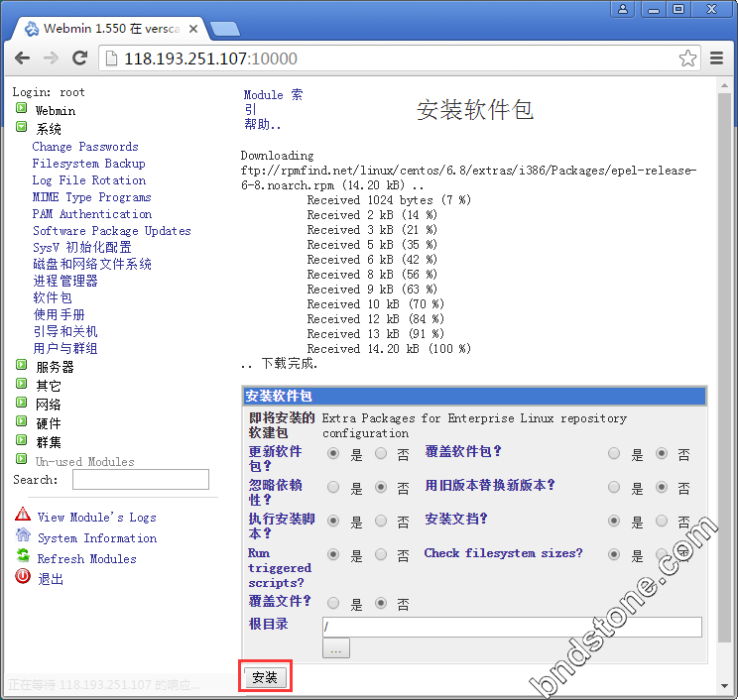Click the 根目录 root directory text field
738x700 pixels.
512,627
